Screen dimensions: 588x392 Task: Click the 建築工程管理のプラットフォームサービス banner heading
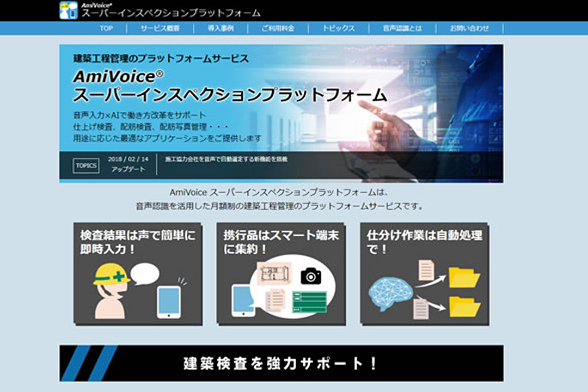(161, 58)
